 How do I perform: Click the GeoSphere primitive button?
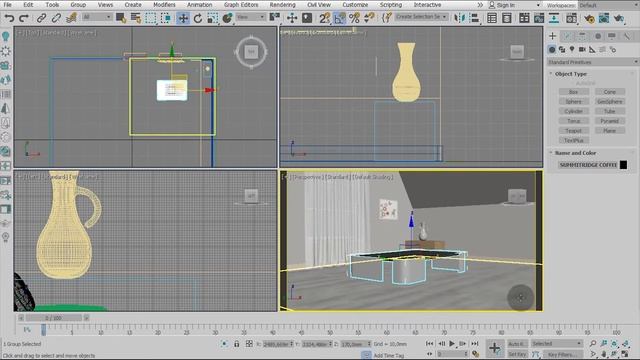609,102
